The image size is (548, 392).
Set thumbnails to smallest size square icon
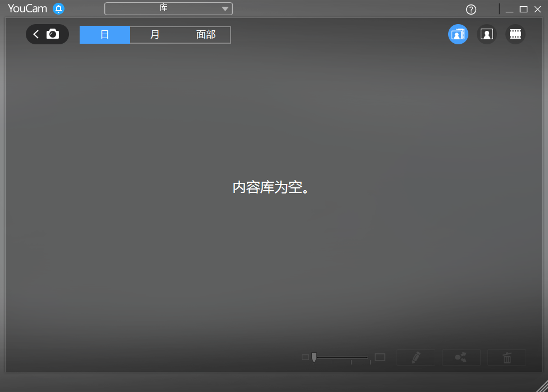(x=305, y=357)
